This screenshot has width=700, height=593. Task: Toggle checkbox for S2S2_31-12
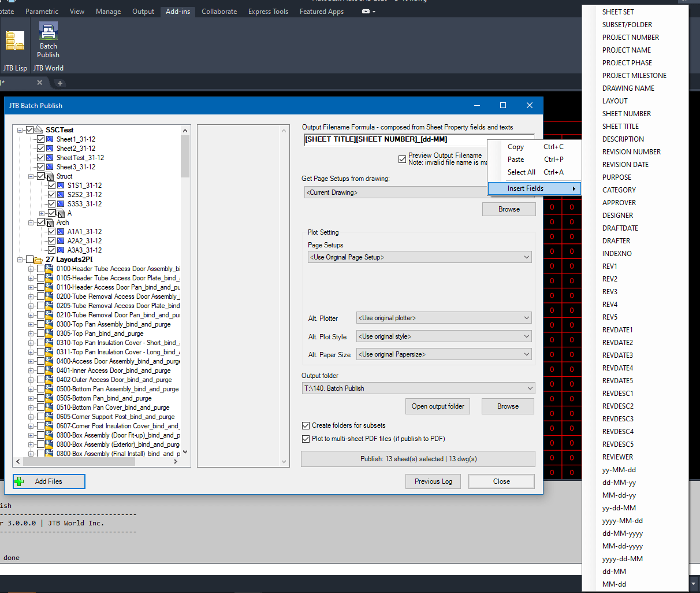pos(51,195)
